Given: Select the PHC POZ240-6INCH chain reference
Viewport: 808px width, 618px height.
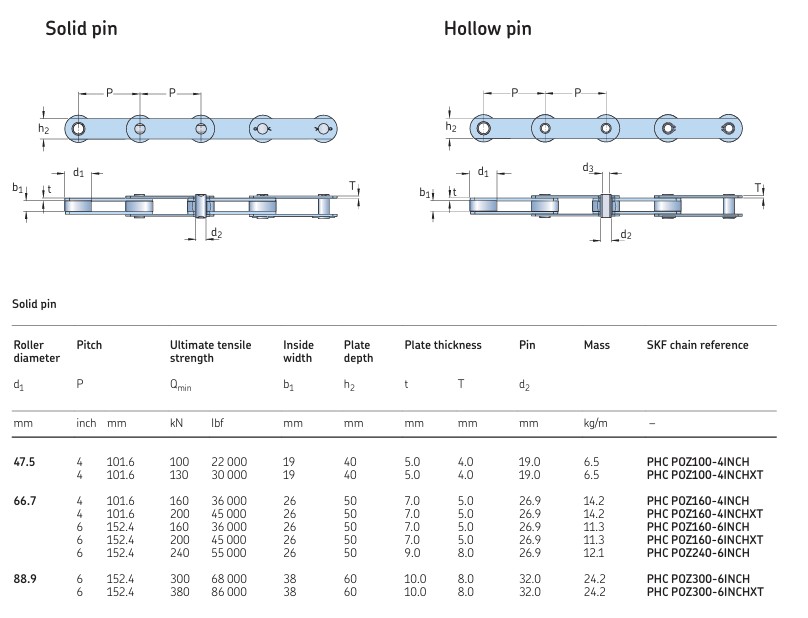Looking at the screenshot, I should [x=698, y=553].
